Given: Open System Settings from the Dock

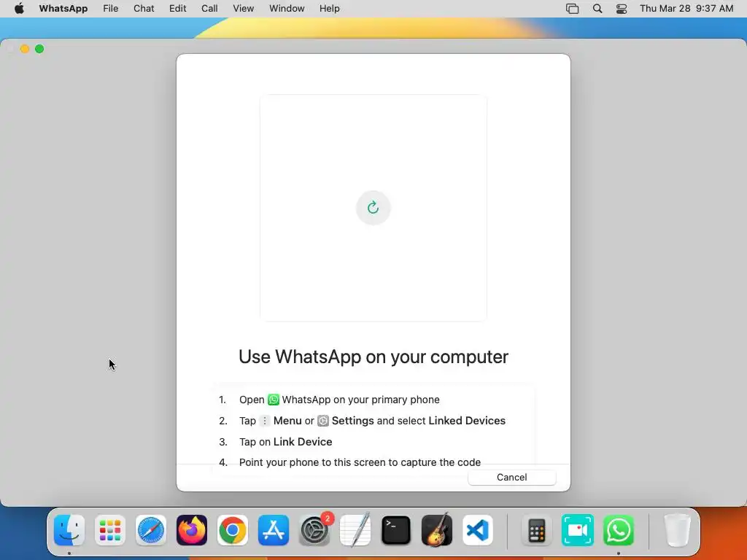Looking at the screenshot, I should click(314, 530).
